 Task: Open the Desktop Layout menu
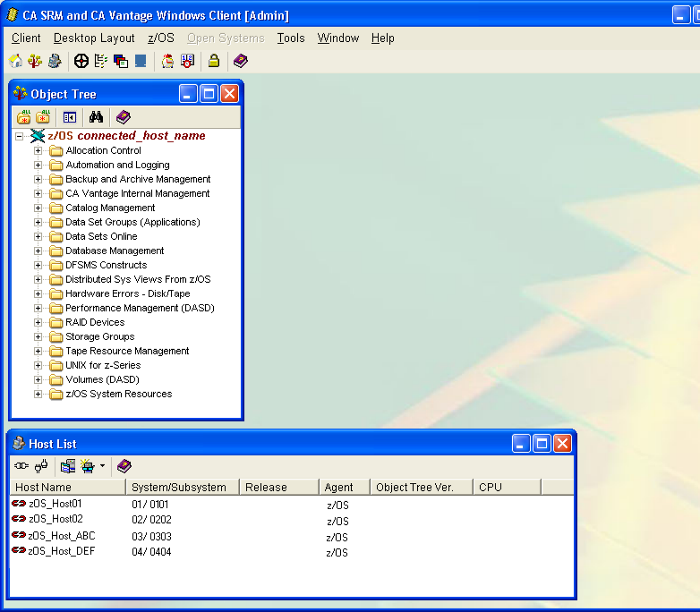pyautogui.click(x=94, y=38)
